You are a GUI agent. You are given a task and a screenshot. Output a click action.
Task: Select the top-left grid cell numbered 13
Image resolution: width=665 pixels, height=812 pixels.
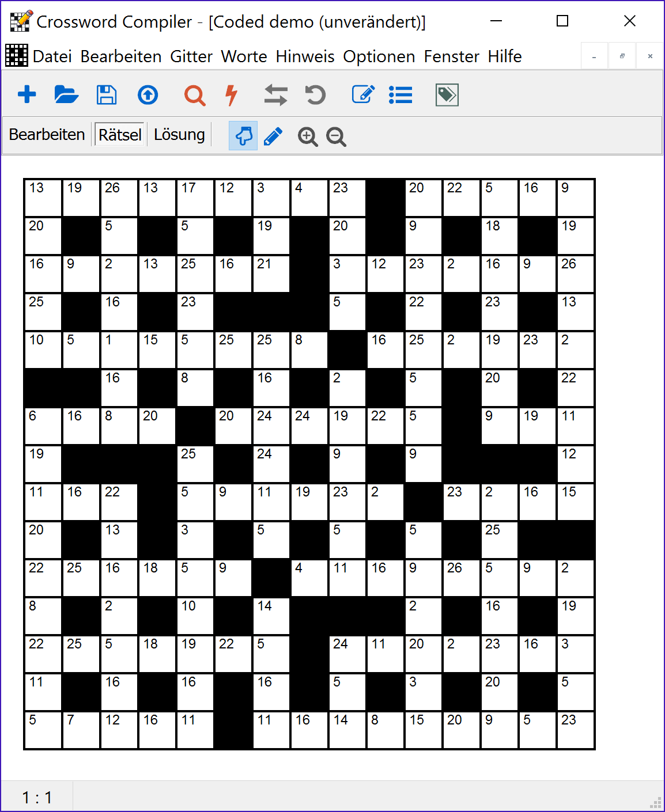(x=43, y=198)
